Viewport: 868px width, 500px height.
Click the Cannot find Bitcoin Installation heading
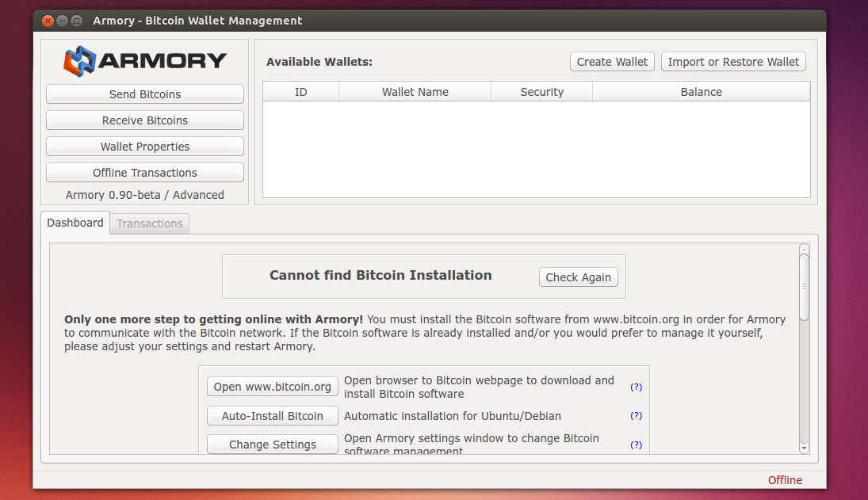(x=380, y=276)
